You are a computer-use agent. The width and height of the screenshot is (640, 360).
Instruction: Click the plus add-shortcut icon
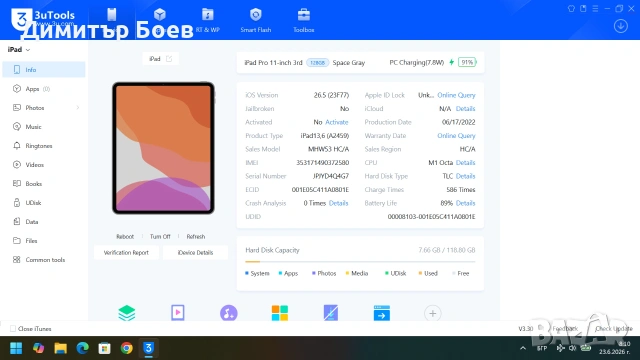click(433, 313)
